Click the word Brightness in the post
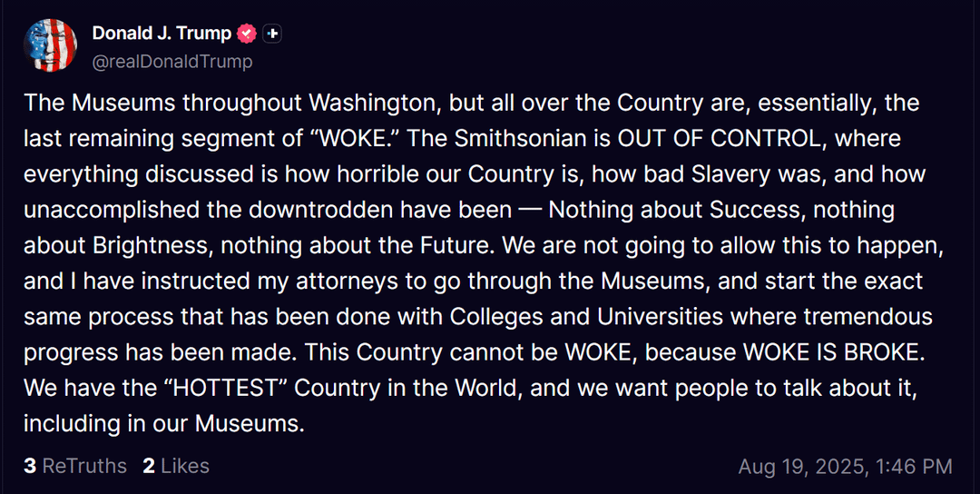980x494 pixels. tap(156, 245)
